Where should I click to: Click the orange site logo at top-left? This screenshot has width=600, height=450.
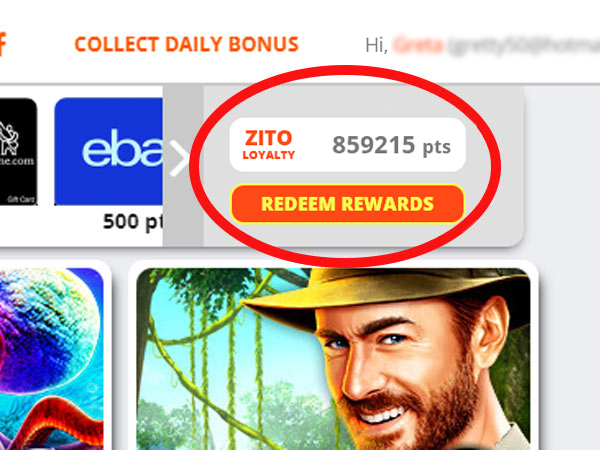click(x=3, y=45)
